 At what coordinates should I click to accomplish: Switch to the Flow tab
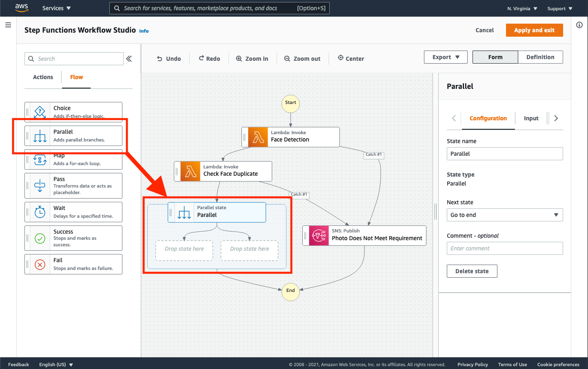(x=76, y=77)
